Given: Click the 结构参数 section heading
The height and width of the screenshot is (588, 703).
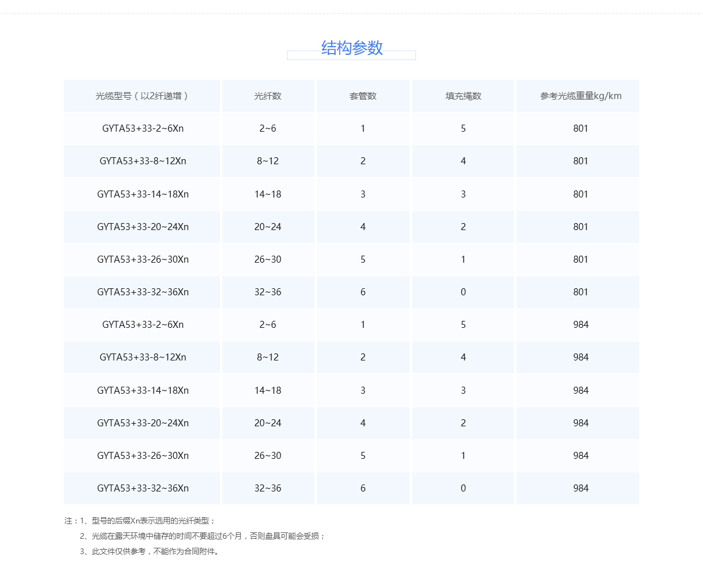Looking at the screenshot, I should [351, 48].
